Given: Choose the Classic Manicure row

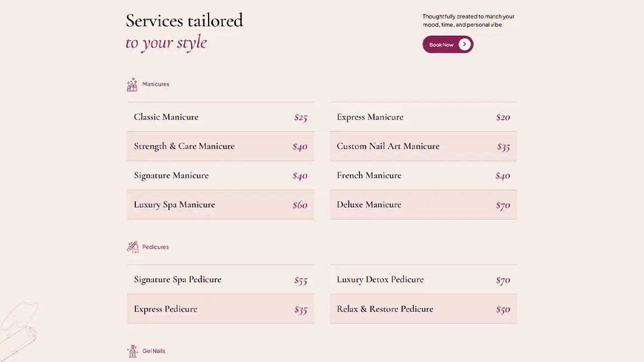Looking at the screenshot, I should point(221,117).
